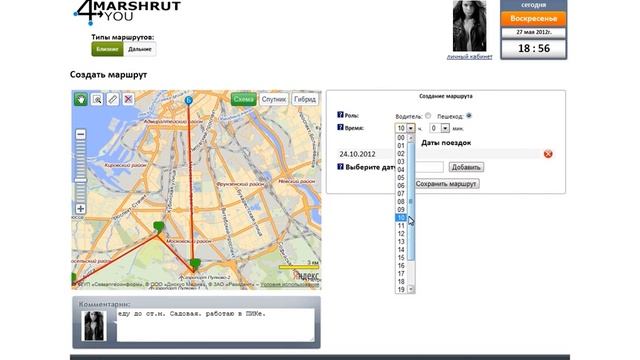Screen dimensions: 640x360
Task: Select the ruler measuring tool on map
Action: [x=113, y=99]
